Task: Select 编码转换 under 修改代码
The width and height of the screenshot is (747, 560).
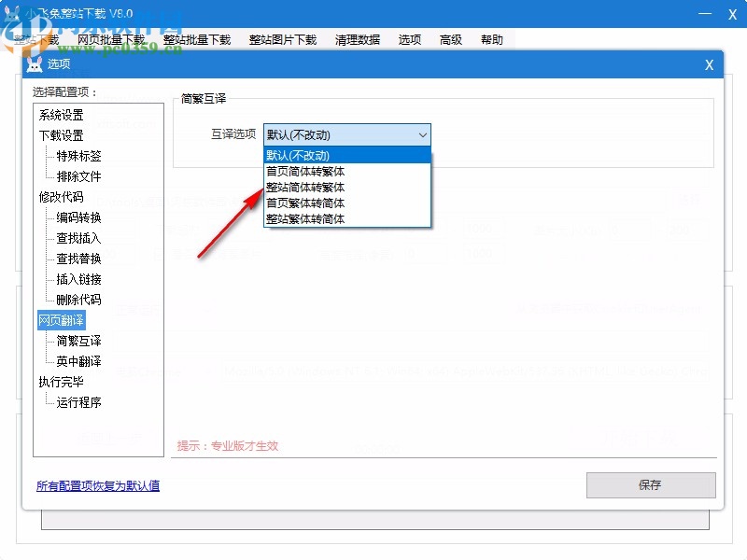Action: [x=77, y=217]
